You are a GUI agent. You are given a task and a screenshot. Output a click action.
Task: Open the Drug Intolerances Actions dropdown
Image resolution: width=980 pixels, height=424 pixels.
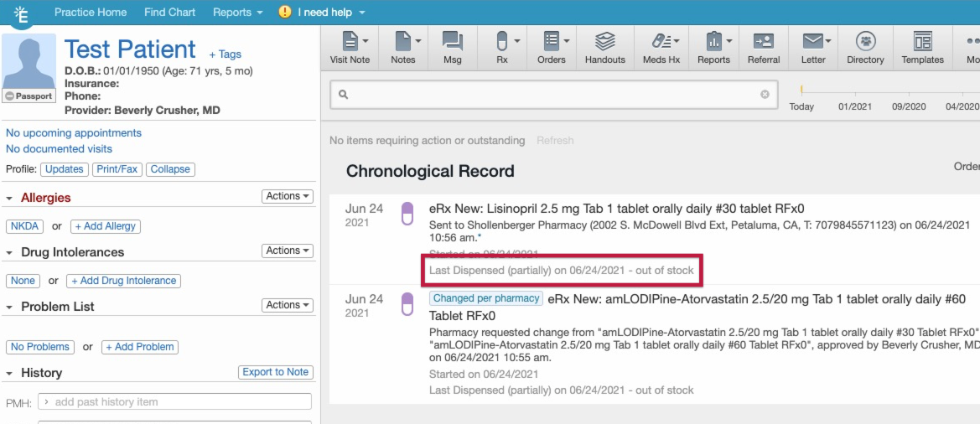288,251
